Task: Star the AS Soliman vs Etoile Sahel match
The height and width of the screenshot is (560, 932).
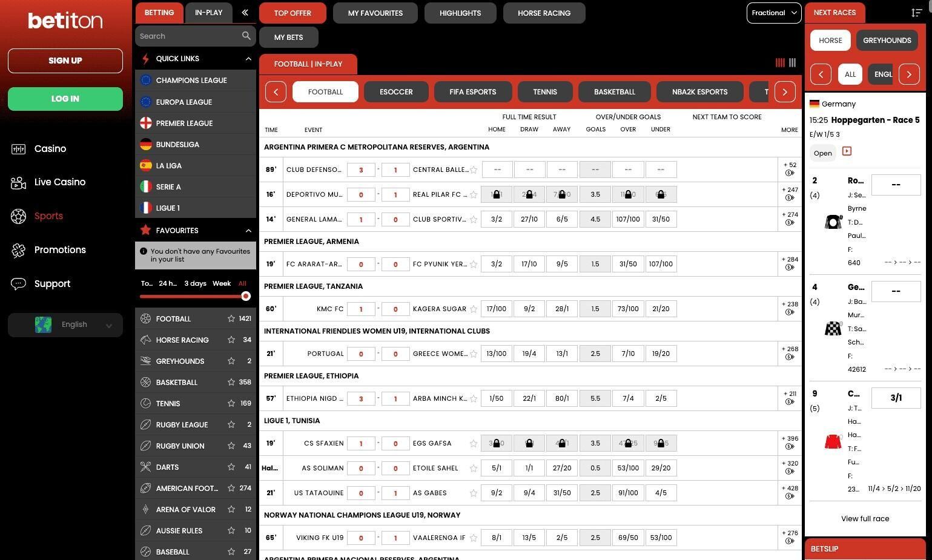Action: tap(474, 468)
